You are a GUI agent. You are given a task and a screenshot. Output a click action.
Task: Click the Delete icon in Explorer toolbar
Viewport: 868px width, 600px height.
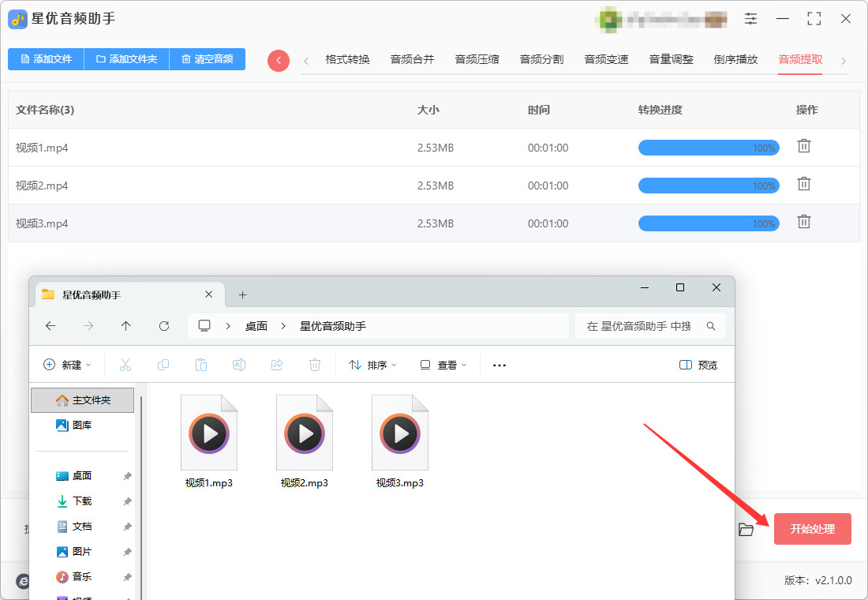click(314, 365)
